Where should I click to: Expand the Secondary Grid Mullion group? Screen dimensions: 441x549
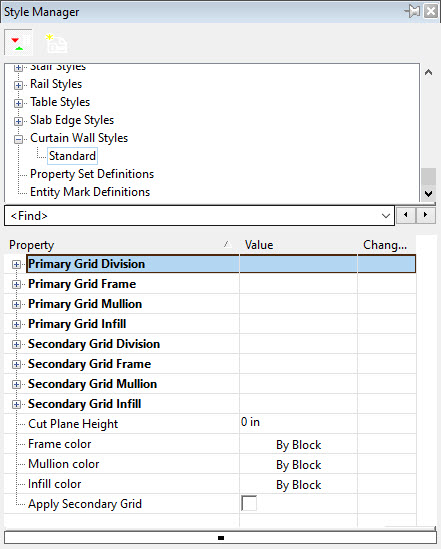coord(16,384)
